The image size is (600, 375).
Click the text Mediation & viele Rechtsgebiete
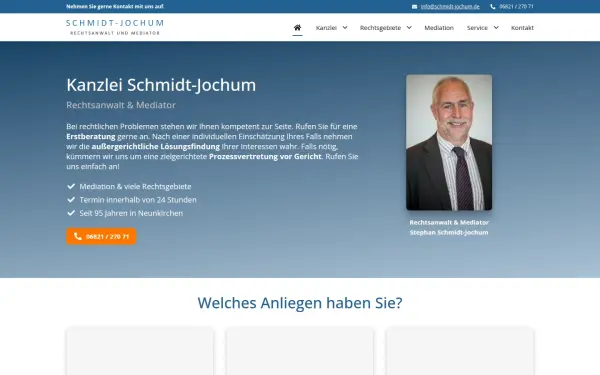tap(135, 186)
